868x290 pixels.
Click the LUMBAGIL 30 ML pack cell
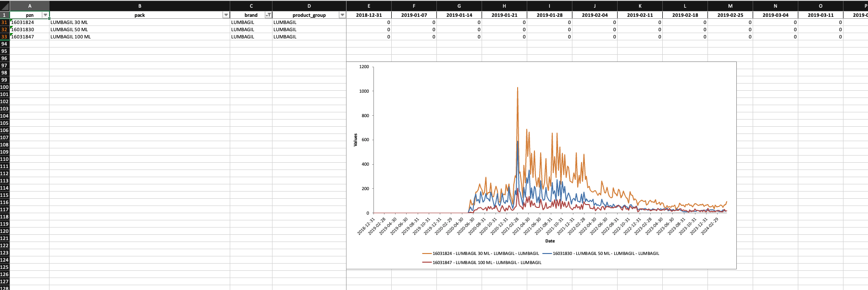[x=140, y=22]
